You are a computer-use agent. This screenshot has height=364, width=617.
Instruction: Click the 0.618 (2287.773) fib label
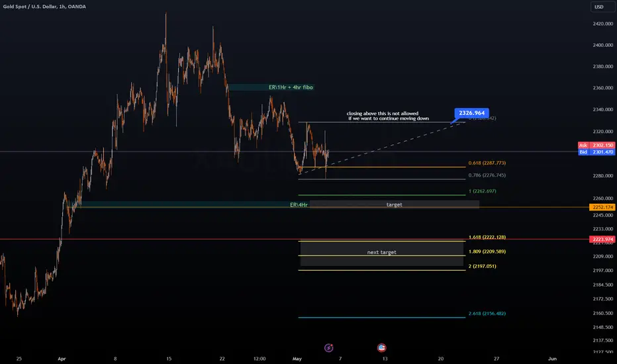pyautogui.click(x=487, y=163)
